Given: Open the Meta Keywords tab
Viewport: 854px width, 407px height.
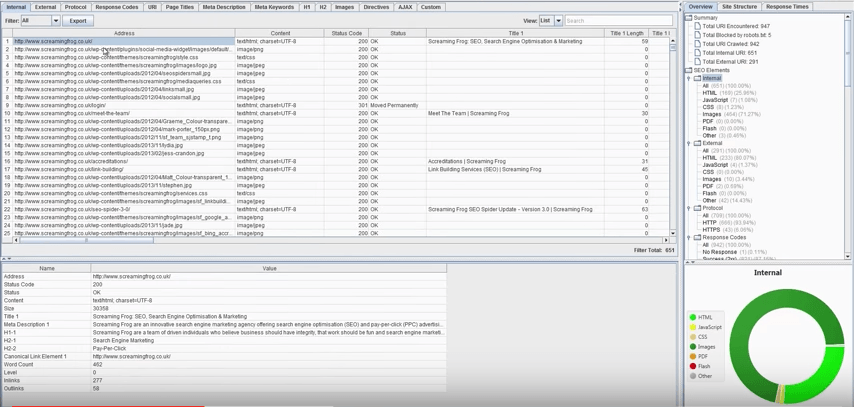Looking at the screenshot, I should point(274,7).
